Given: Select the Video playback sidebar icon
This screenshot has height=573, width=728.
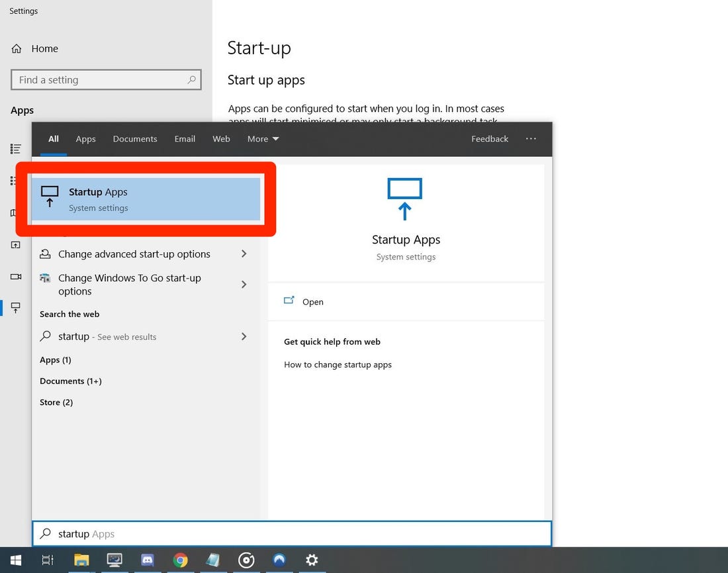Looking at the screenshot, I should [x=16, y=277].
